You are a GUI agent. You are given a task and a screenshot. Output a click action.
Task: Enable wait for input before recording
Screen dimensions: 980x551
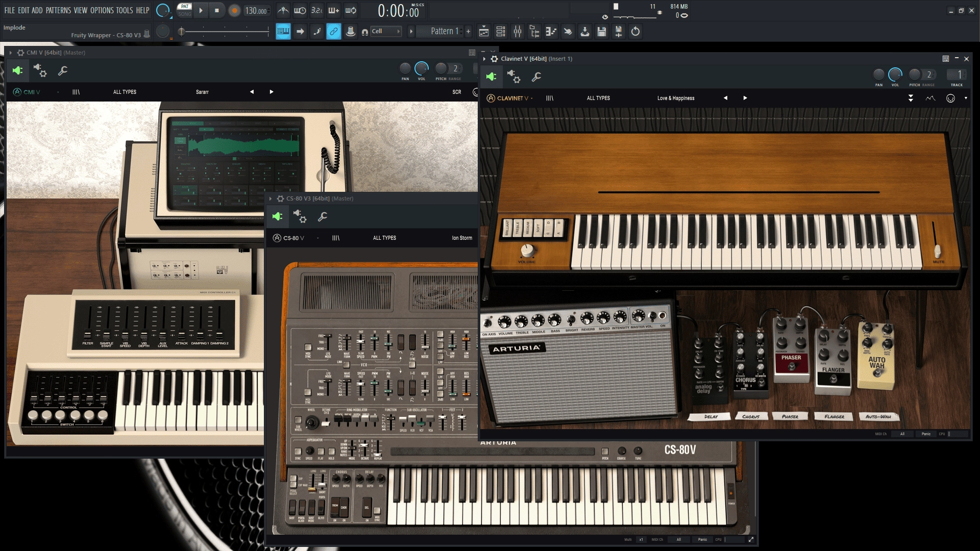300,10
